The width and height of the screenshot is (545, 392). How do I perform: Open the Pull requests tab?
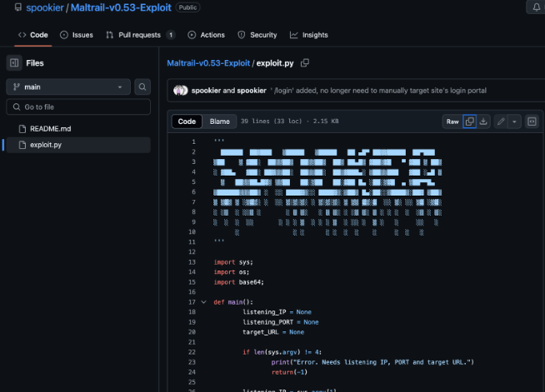tap(141, 35)
